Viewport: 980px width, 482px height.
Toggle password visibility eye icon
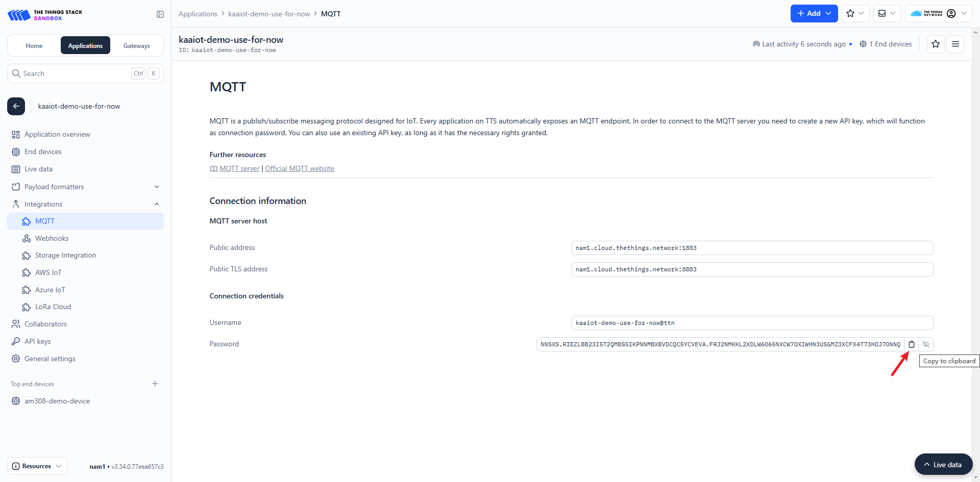point(926,344)
